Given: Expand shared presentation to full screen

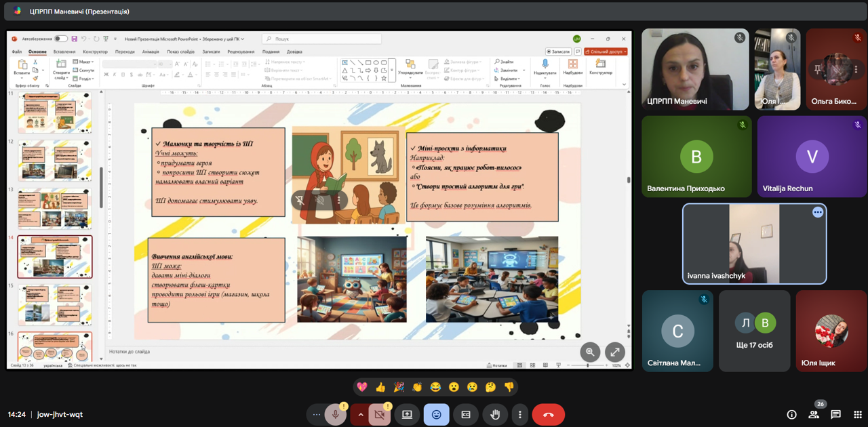Looking at the screenshot, I should coord(614,352).
